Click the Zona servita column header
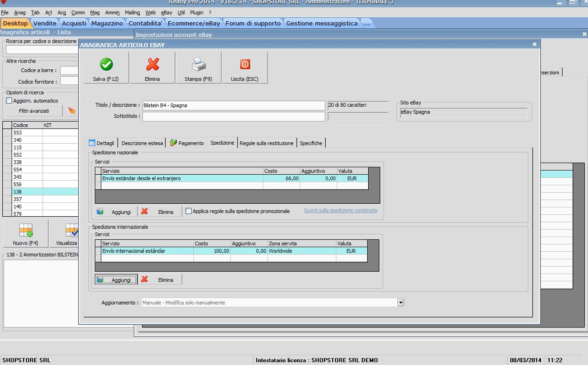 point(302,243)
